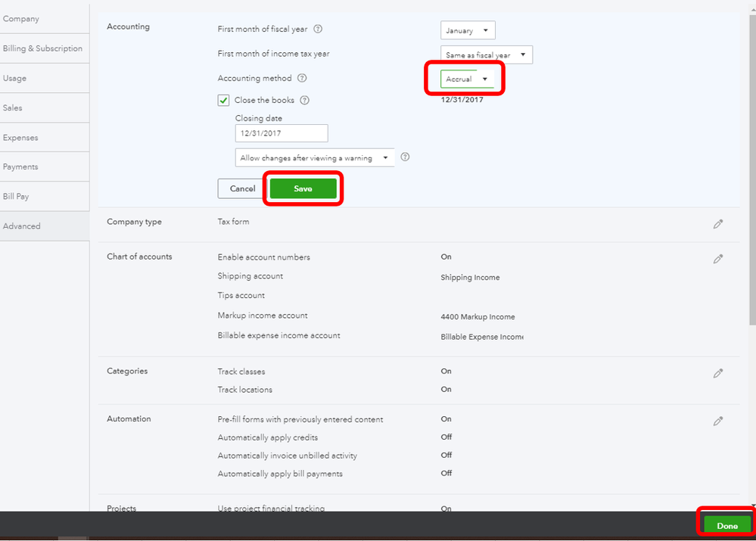Click the 4400 Markup Income value
This screenshot has height=541, width=756.
478,317
